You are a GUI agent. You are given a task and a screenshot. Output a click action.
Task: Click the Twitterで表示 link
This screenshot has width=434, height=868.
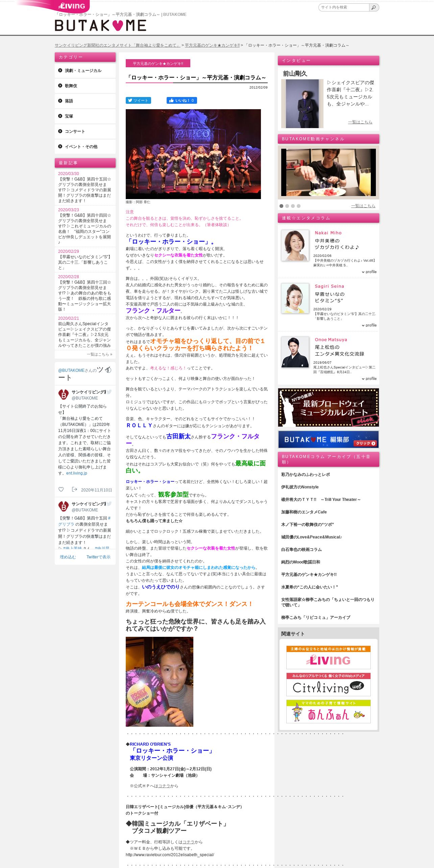pyautogui.click(x=98, y=557)
